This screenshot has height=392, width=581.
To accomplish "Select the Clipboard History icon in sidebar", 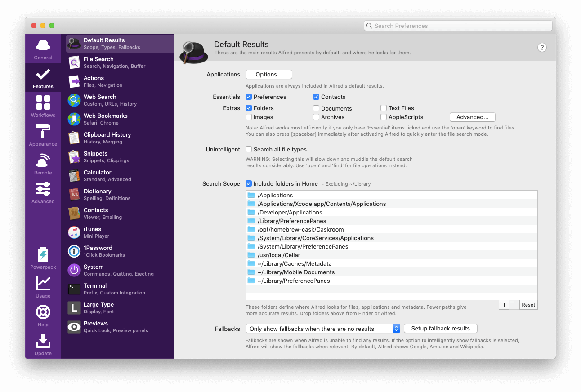I will pos(73,138).
